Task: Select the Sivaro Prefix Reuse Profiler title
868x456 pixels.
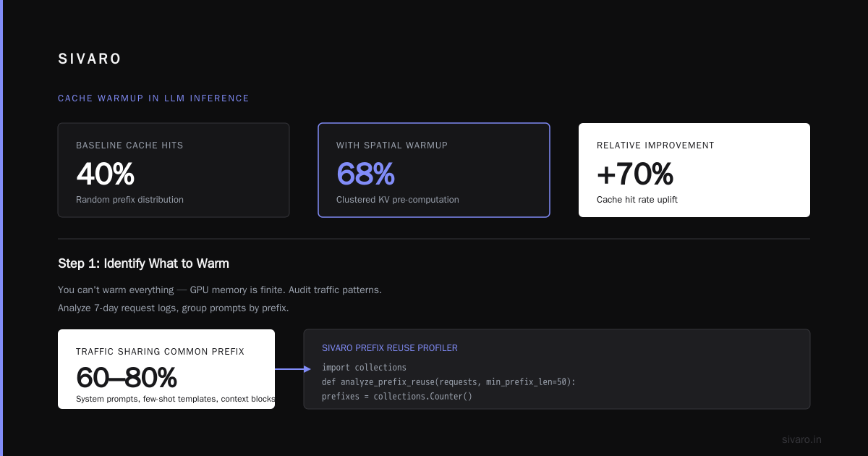Action: click(x=390, y=348)
